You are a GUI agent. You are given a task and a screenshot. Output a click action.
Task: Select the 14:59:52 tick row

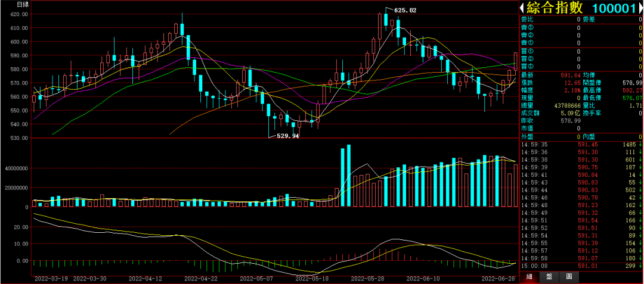581,227
